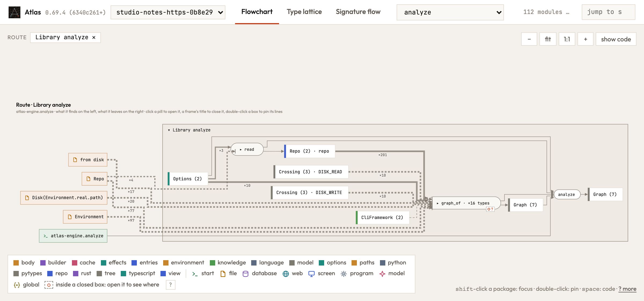Select the Options (2) box
This screenshot has width=644, height=301.
pyautogui.click(x=188, y=179)
